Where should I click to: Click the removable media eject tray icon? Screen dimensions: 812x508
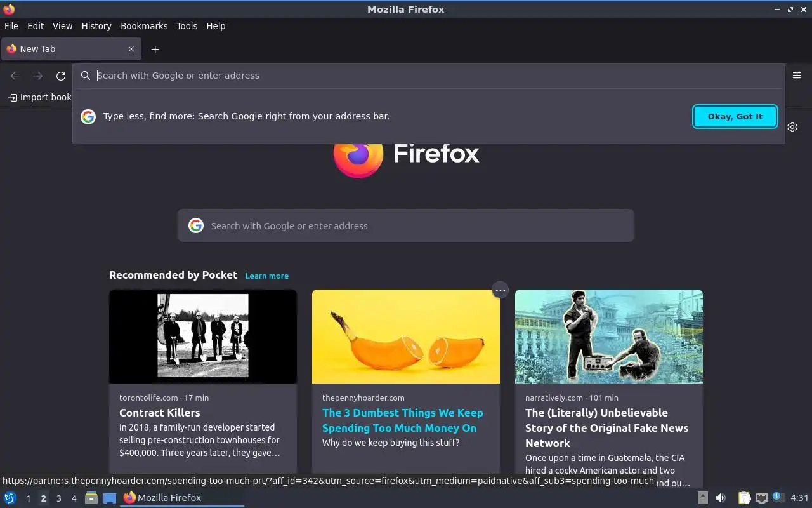(x=703, y=498)
